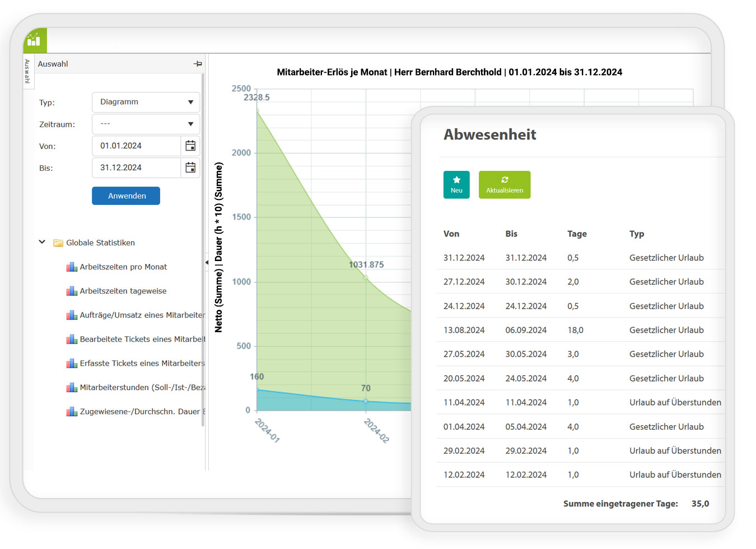The height and width of the screenshot is (549, 756).
Task: Select absence row starting 24.12.2024
Action: 581,306
